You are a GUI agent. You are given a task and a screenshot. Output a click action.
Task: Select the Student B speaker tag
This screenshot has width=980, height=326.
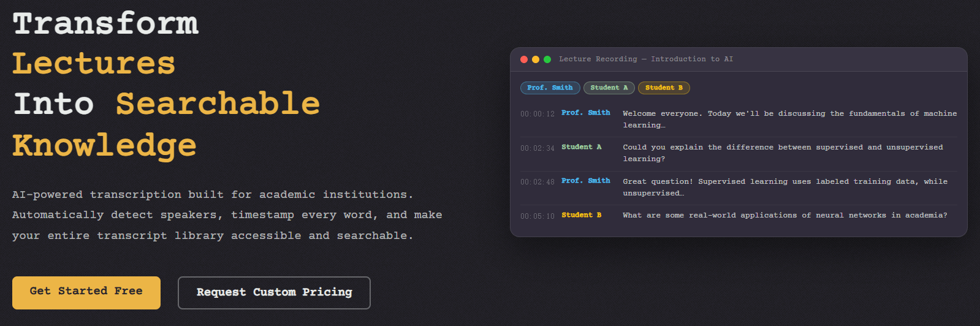[x=664, y=88]
